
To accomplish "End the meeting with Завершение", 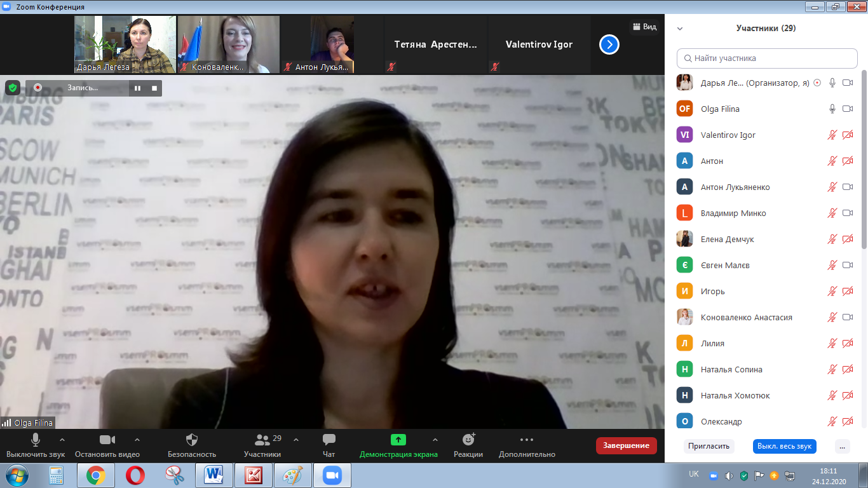I will click(x=627, y=445).
